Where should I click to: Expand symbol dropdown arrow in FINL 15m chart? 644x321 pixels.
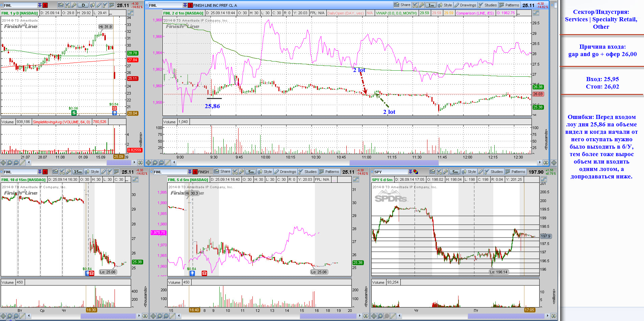tap(40, 172)
